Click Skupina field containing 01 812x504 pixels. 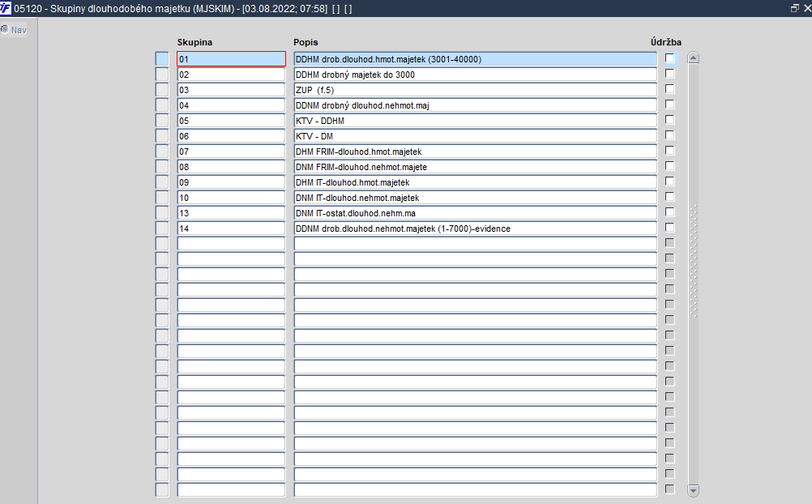tap(232, 59)
